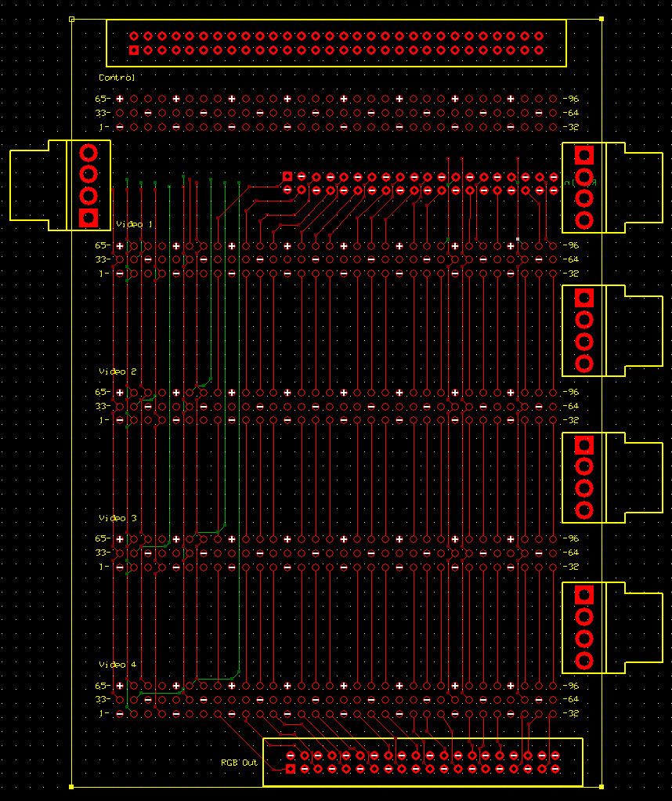
Task: Select the board outline's bottom-left corner handle
Action: 71,786
